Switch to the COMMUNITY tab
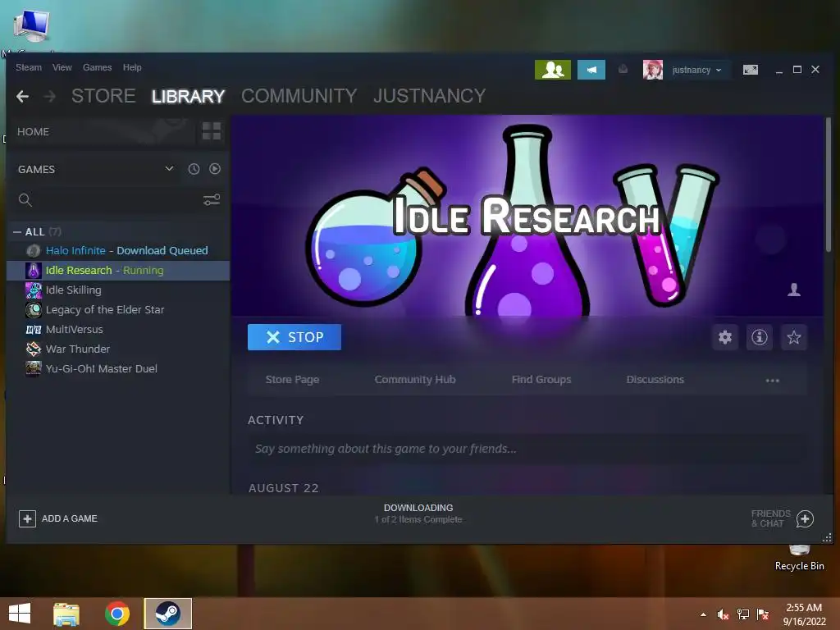Screen dimensions: 840x630 point(299,96)
